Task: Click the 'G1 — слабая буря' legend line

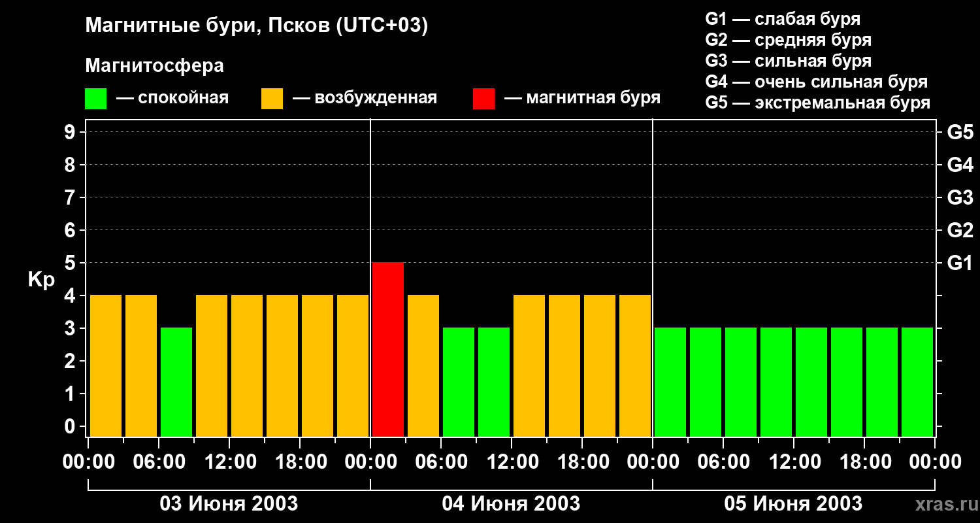Action: (x=783, y=19)
